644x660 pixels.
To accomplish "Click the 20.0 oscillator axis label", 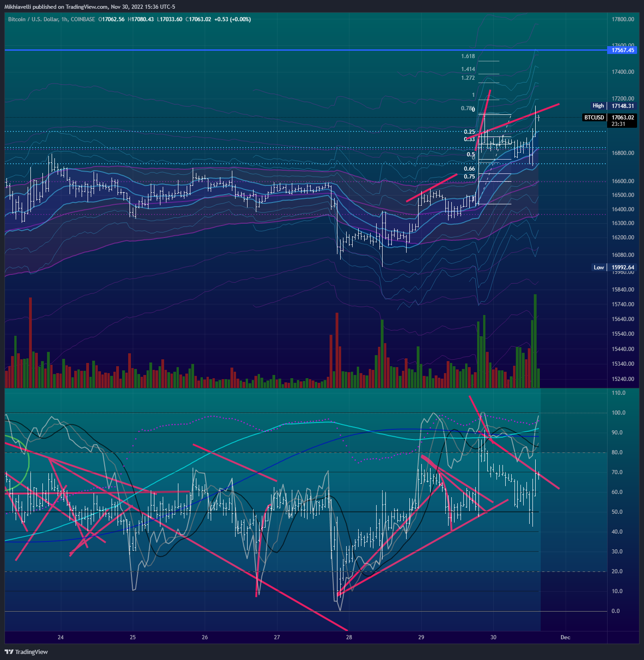I will pos(617,571).
